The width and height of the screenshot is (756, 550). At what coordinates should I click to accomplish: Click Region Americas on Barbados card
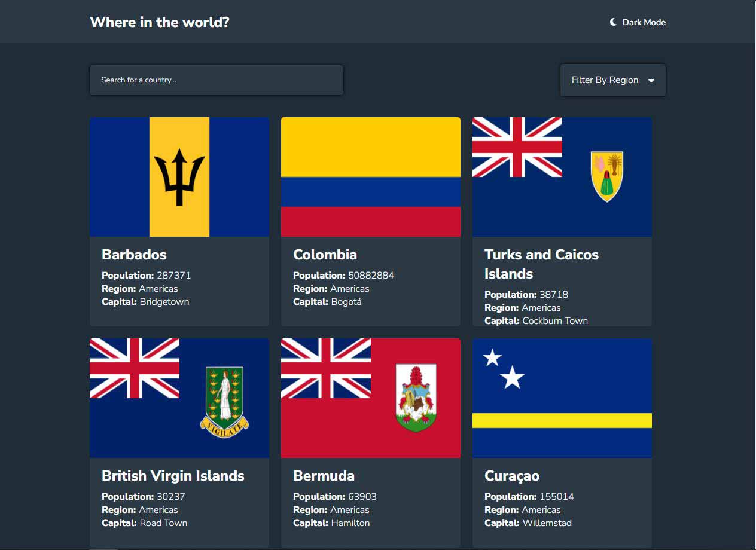click(x=140, y=289)
